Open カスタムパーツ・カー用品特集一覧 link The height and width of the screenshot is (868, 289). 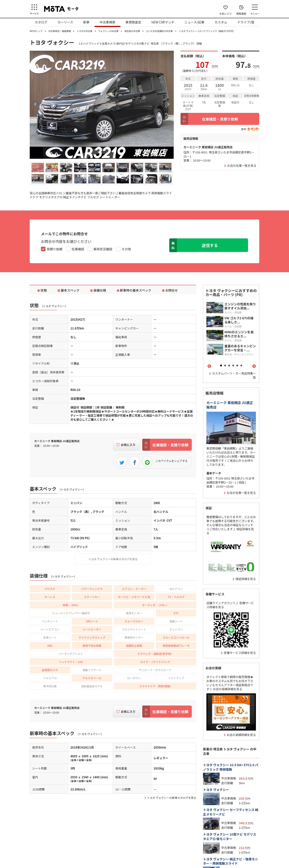pos(233,375)
